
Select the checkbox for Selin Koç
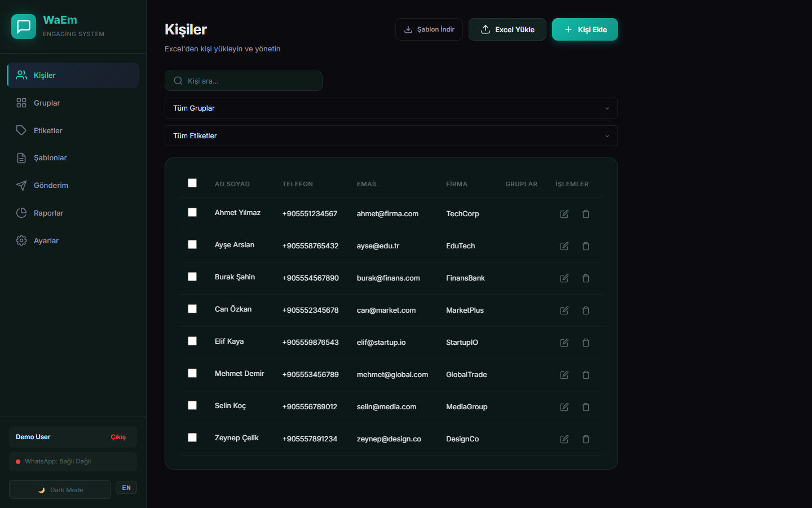tap(192, 405)
